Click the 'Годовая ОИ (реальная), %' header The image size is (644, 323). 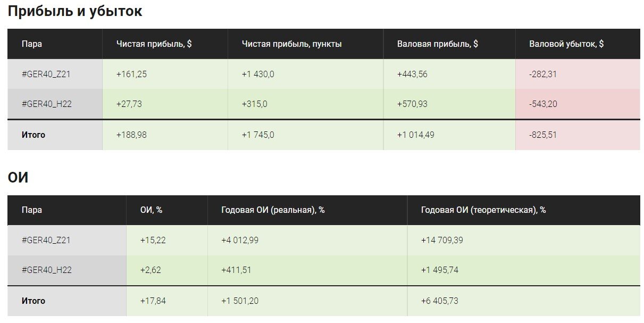click(273, 210)
